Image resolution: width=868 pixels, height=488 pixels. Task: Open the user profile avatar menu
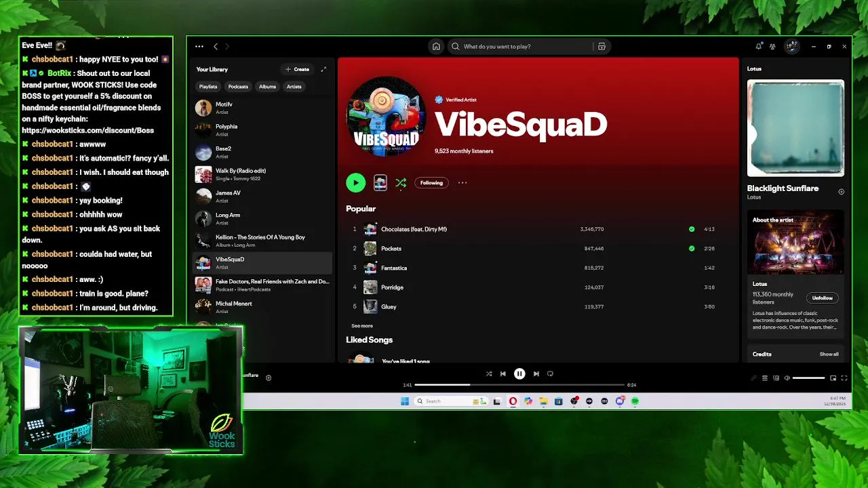(791, 47)
